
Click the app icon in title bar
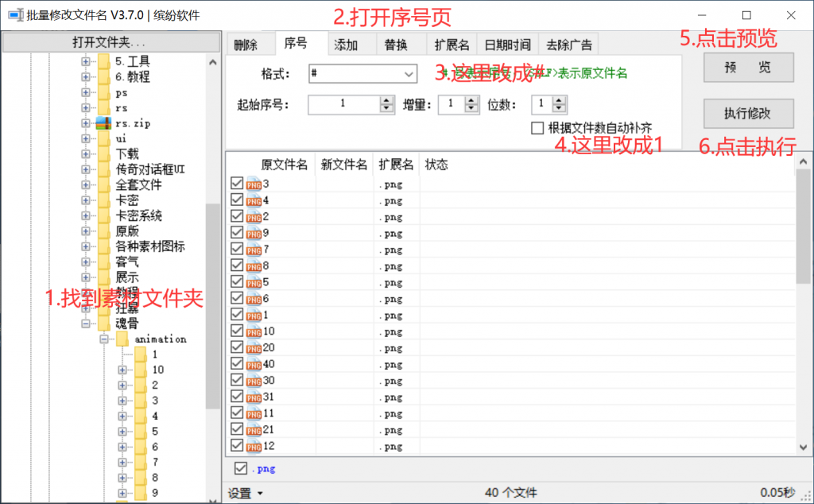pos(16,15)
